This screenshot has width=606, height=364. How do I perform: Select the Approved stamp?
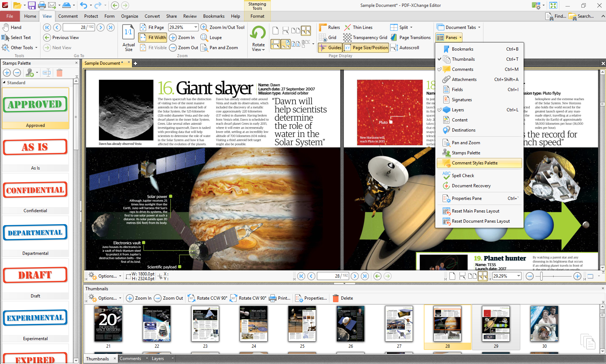coord(35,108)
